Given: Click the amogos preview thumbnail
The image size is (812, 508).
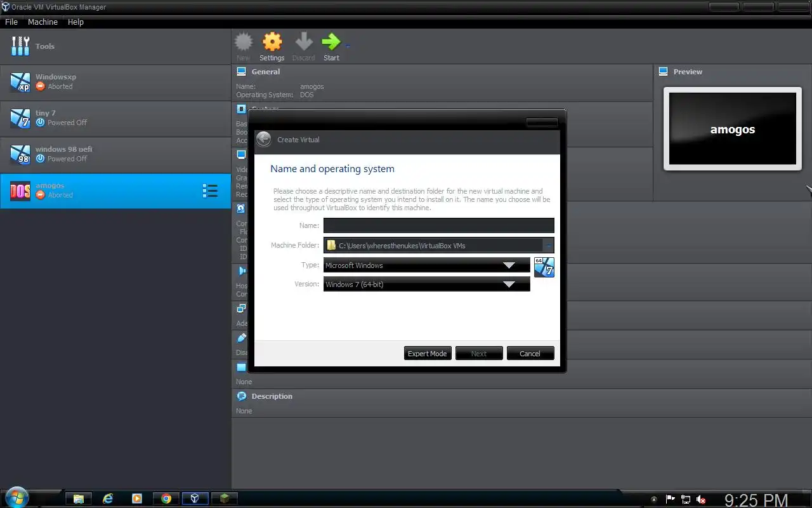Looking at the screenshot, I should coord(733,129).
